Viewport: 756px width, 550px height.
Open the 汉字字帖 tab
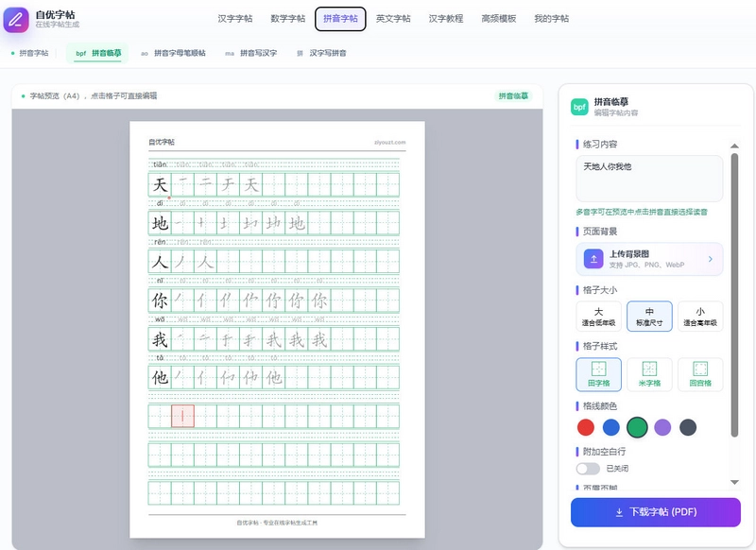click(x=234, y=19)
